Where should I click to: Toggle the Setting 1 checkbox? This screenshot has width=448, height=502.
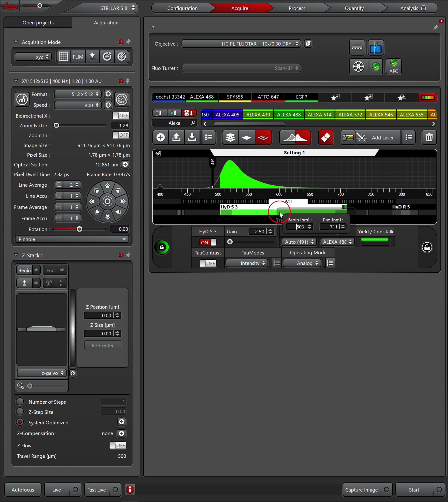(x=158, y=153)
